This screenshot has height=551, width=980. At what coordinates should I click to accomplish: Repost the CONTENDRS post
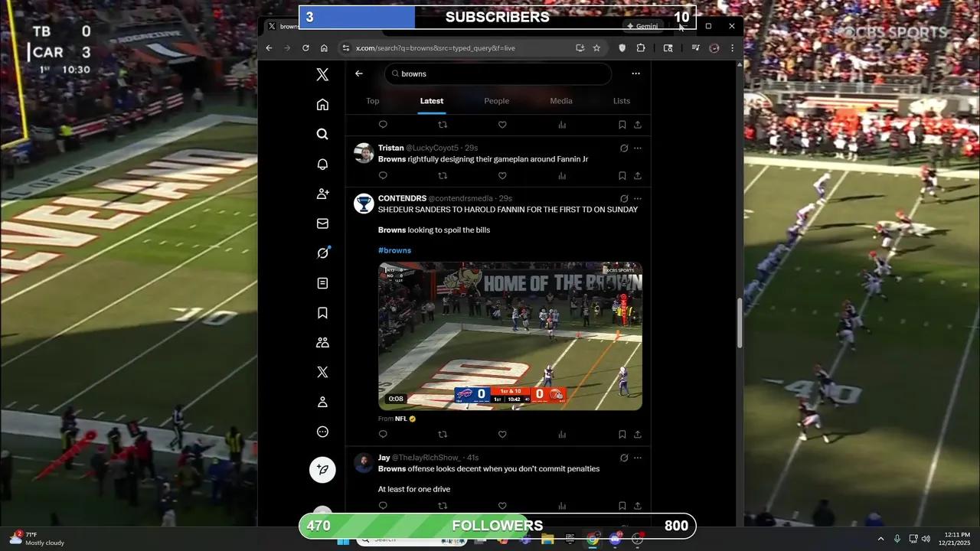point(443,435)
